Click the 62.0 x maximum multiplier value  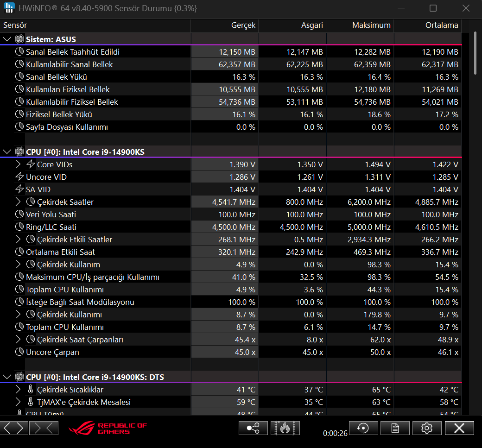tap(380, 340)
